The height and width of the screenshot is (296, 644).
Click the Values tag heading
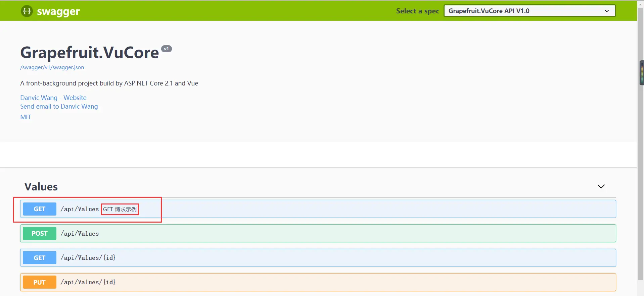(x=41, y=187)
